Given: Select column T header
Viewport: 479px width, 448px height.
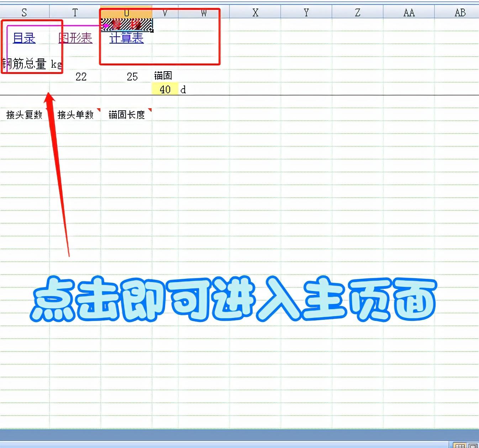Looking at the screenshot, I should coord(75,13).
